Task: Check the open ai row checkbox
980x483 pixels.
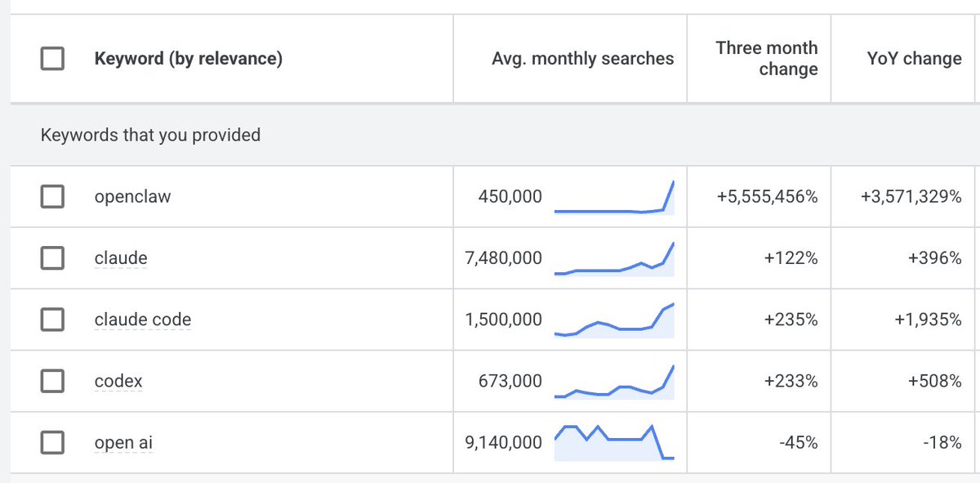Action: (x=53, y=443)
